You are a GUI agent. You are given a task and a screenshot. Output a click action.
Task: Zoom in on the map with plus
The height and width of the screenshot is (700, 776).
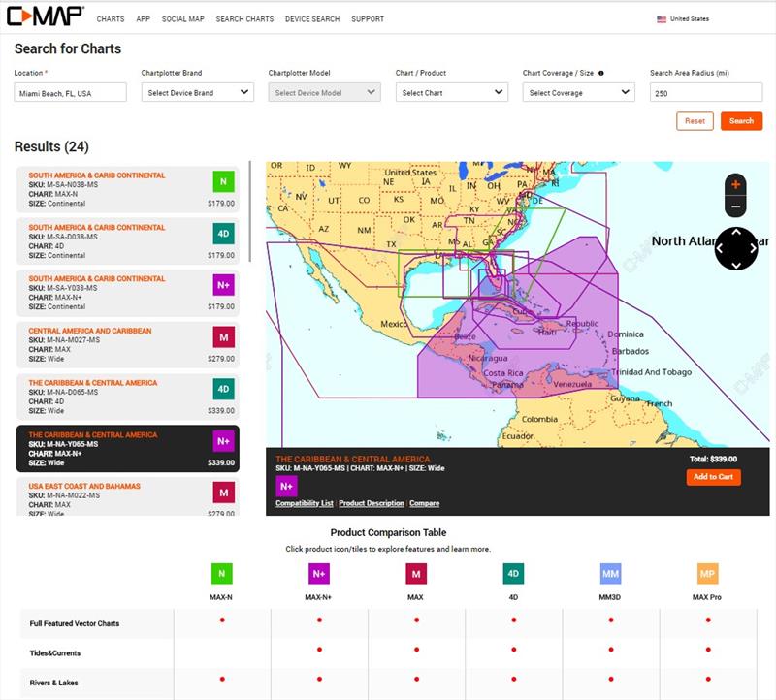click(x=736, y=185)
